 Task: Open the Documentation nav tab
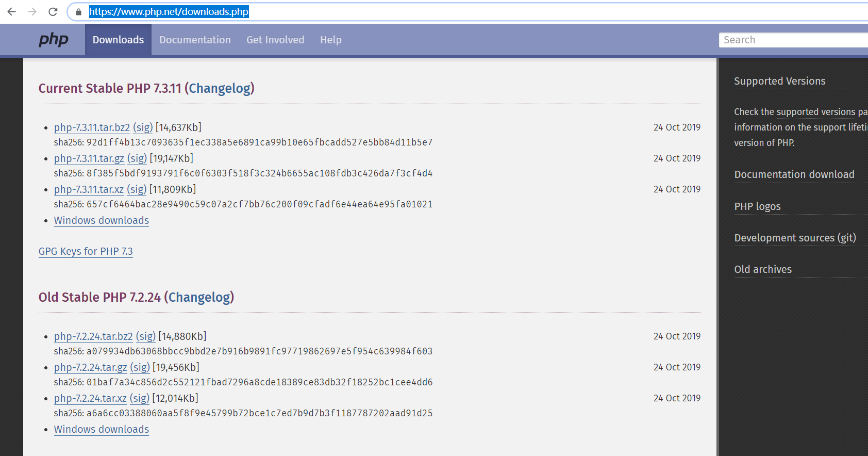tap(195, 40)
